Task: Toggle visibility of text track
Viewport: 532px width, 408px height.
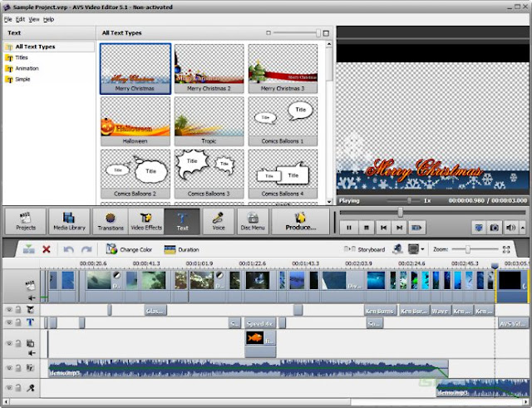Action: click(9, 322)
